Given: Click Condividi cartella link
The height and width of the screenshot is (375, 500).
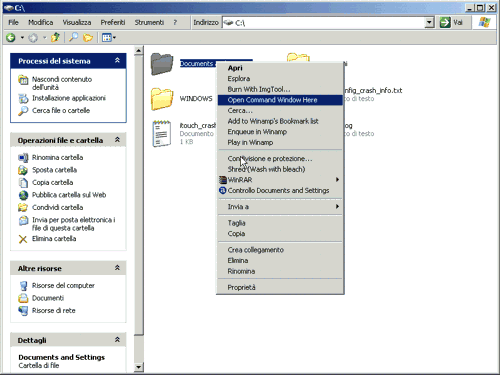Looking at the screenshot, I should tap(57, 207).
